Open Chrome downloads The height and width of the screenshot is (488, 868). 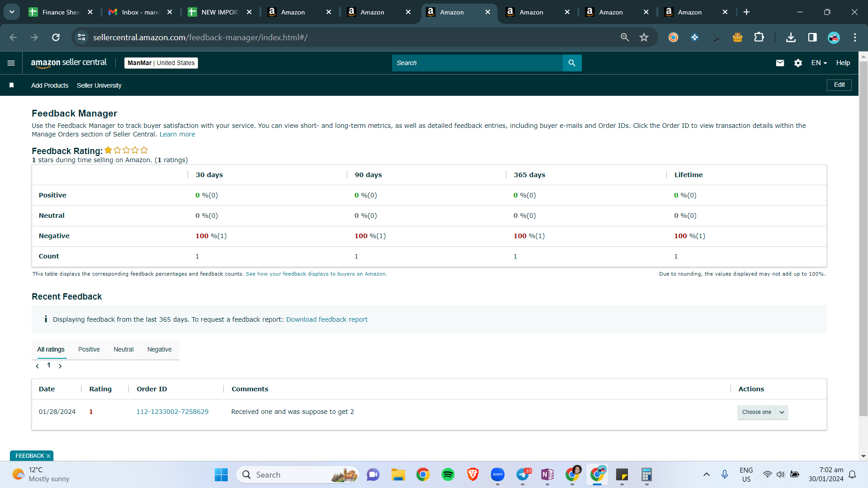[x=791, y=38]
